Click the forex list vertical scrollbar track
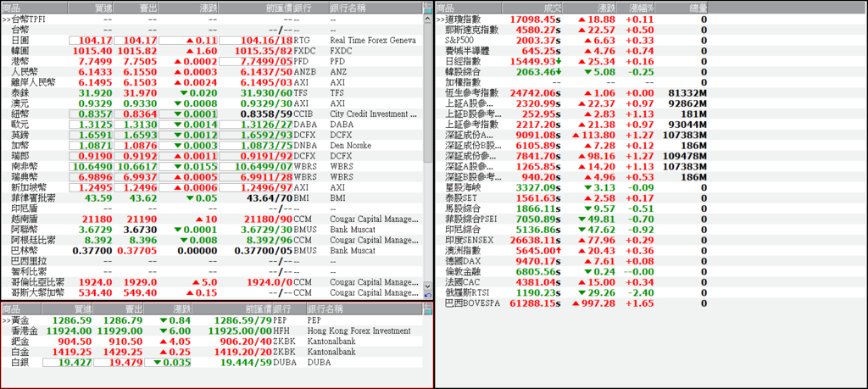This screenshot has width=868, height=389. (428, 152)
